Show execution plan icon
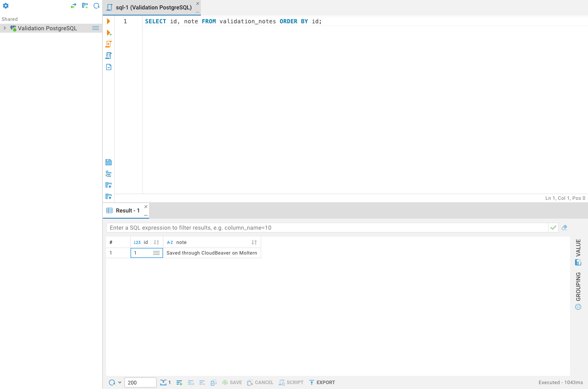588x389 pixels. click(x=109, y=56)
